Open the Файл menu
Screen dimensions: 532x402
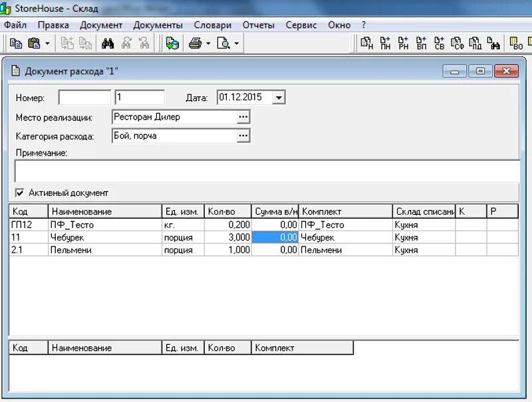(15, 25)
